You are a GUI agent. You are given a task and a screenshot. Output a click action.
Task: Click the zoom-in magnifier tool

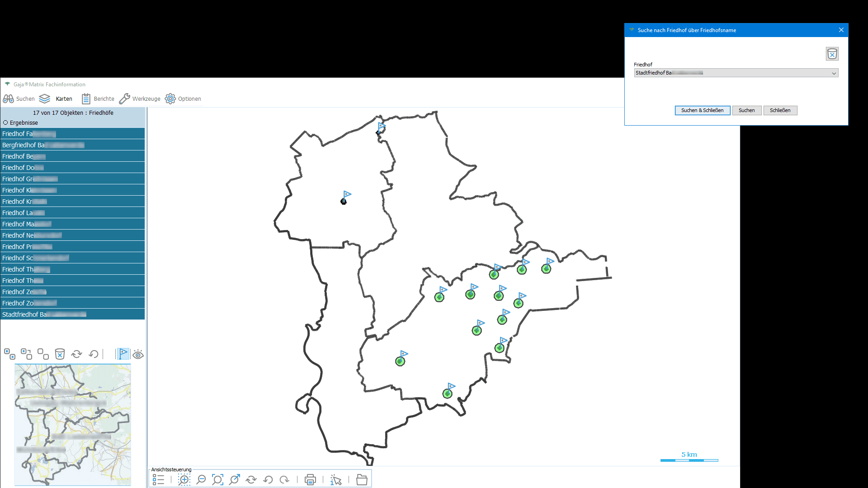184,480
